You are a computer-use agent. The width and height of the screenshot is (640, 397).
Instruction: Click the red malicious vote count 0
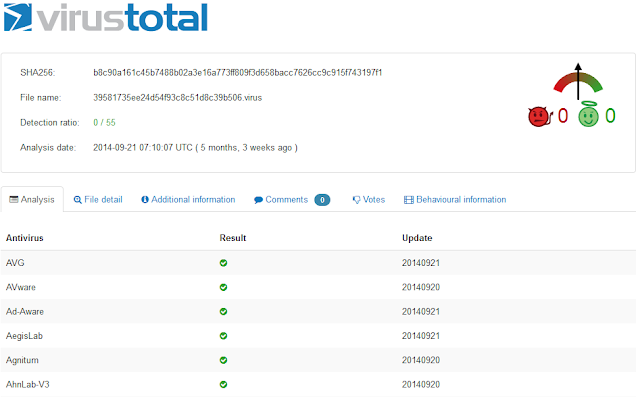click(x=563, y=116)
